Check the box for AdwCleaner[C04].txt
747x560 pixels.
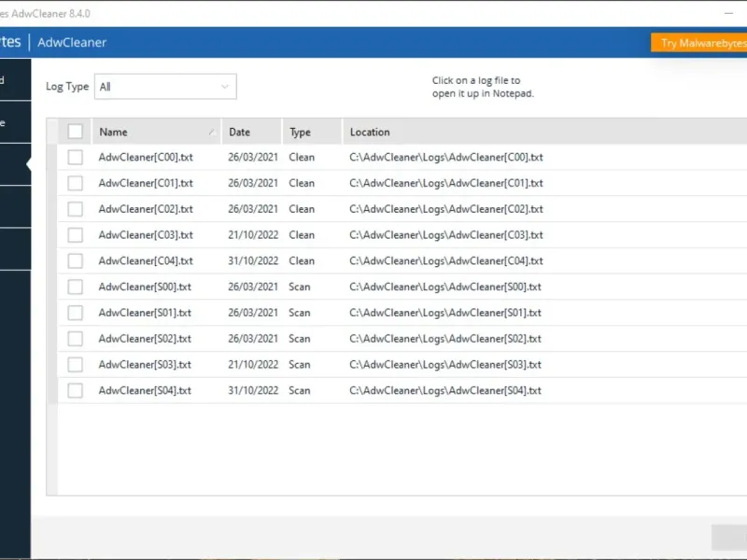(x=75, y=261)
